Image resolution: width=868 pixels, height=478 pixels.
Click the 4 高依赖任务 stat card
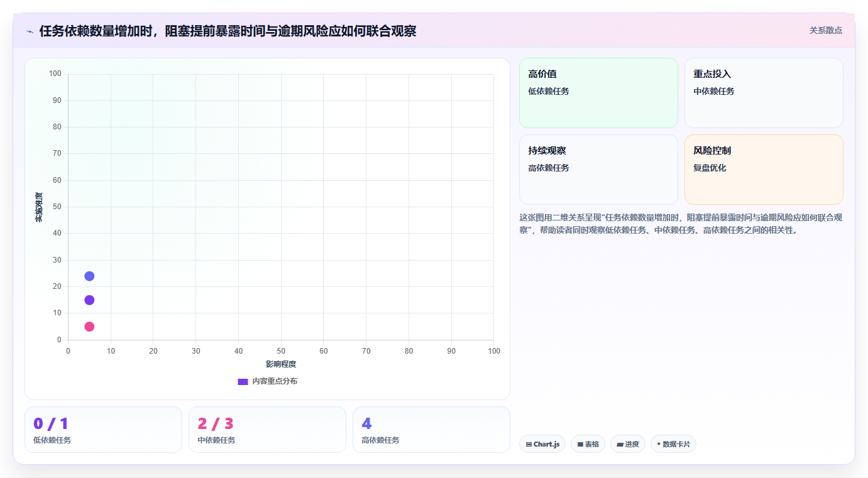(431, 430)
